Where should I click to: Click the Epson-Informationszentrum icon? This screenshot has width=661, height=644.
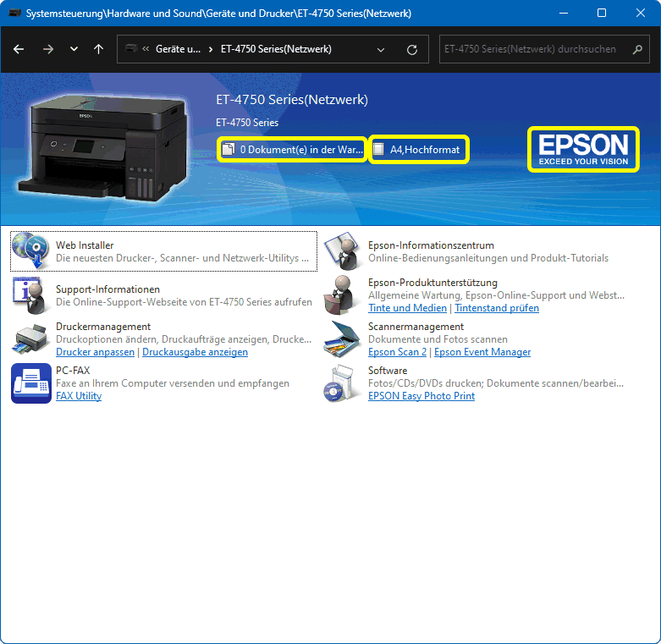click(343, 250)
